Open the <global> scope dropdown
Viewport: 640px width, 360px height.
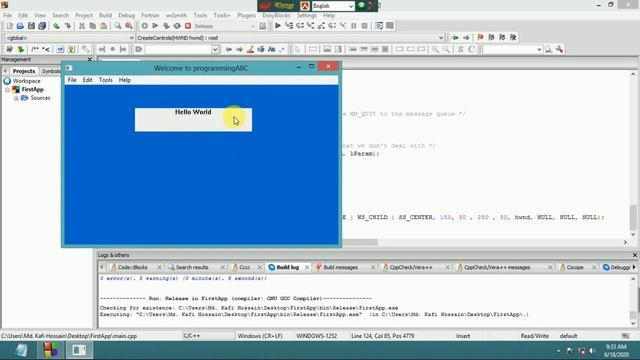coord(131,38)
